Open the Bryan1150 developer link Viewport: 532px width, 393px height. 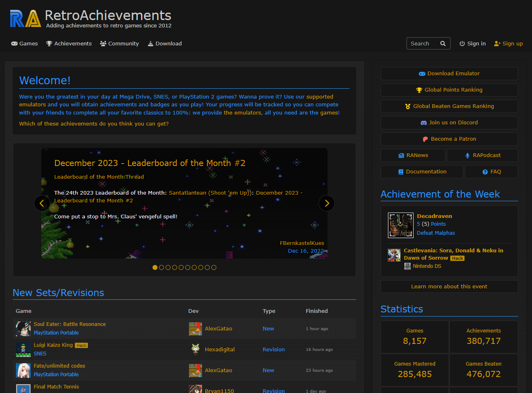pyautogui.click(x=219, y=391)
